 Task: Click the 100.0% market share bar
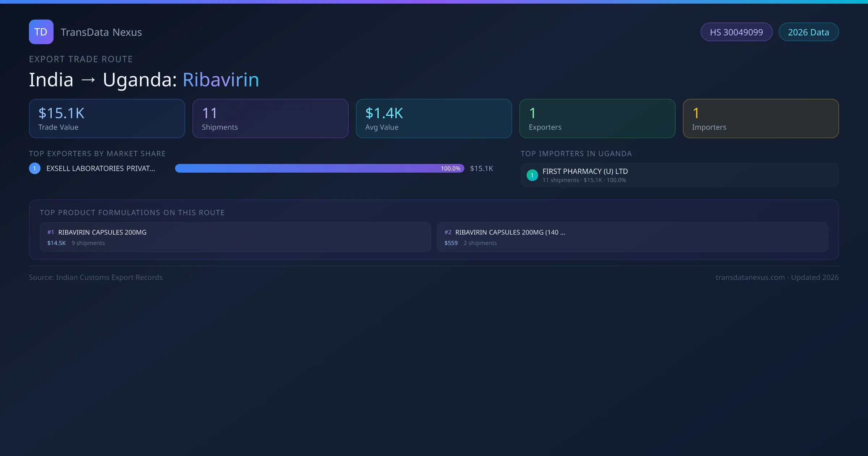click(319, 168)
